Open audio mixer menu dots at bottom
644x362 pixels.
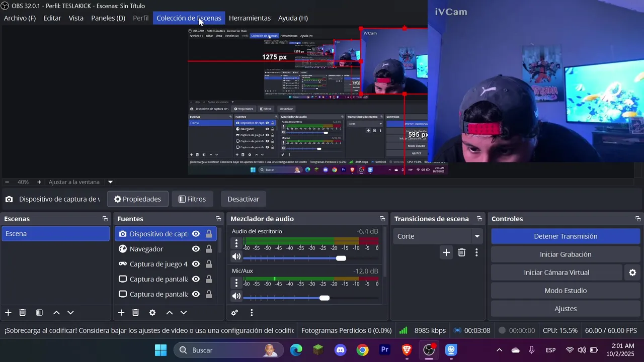coord(252,313)
